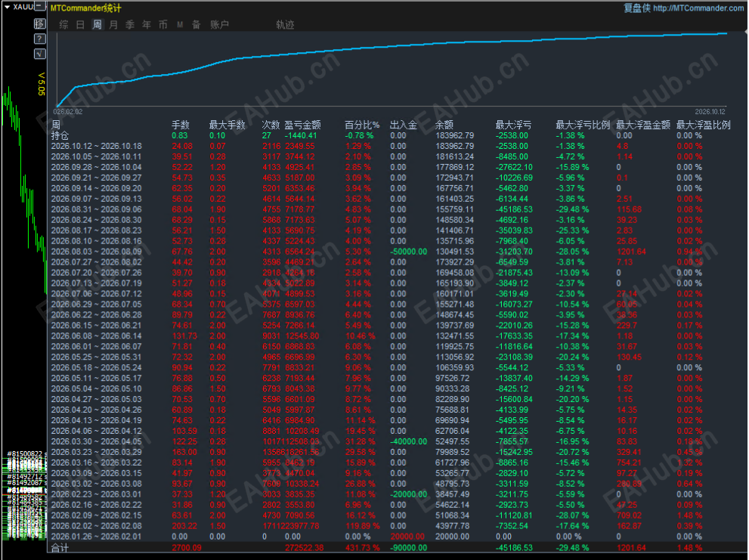Click the 盈亏金额 column header
The image size is (749, 560).
pyautogui.click(x=302, y=125)
